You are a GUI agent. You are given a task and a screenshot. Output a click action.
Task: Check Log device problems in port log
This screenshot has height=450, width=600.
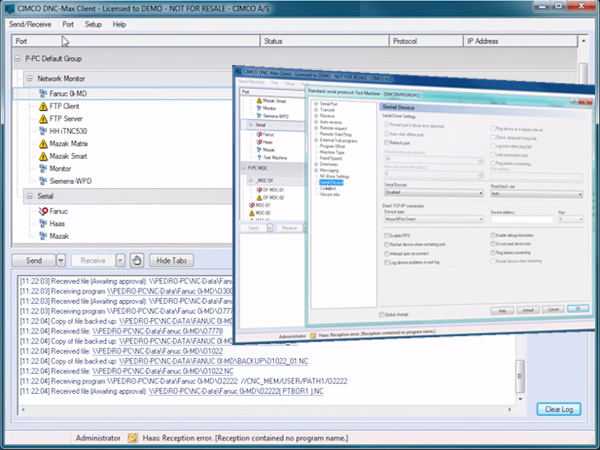(x=386, y=263)
